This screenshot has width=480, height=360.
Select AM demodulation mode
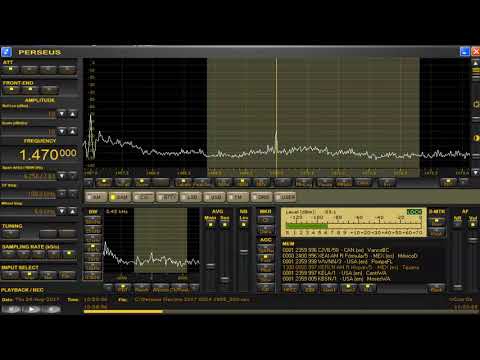coord(96,197)
